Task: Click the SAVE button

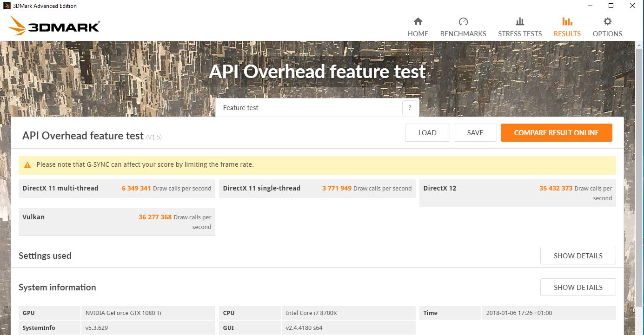Action: (475, 132)
